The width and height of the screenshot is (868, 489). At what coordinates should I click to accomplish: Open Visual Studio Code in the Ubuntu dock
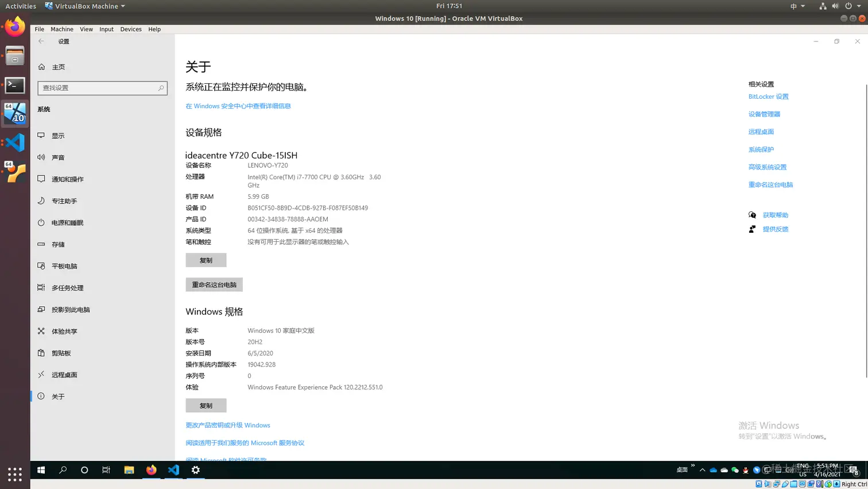pyautogui.click(x=15, y=143)
